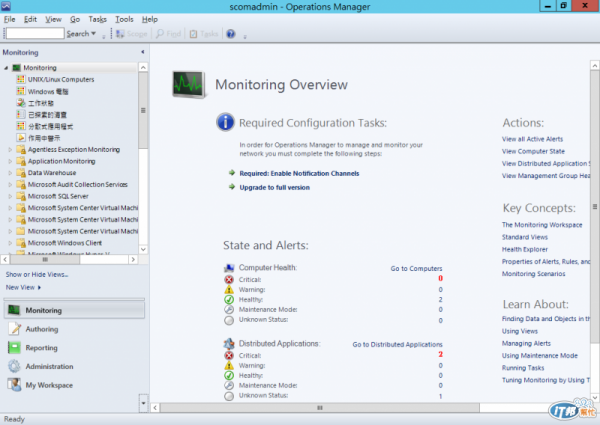Click the View Computer State link

click(533, 151)
